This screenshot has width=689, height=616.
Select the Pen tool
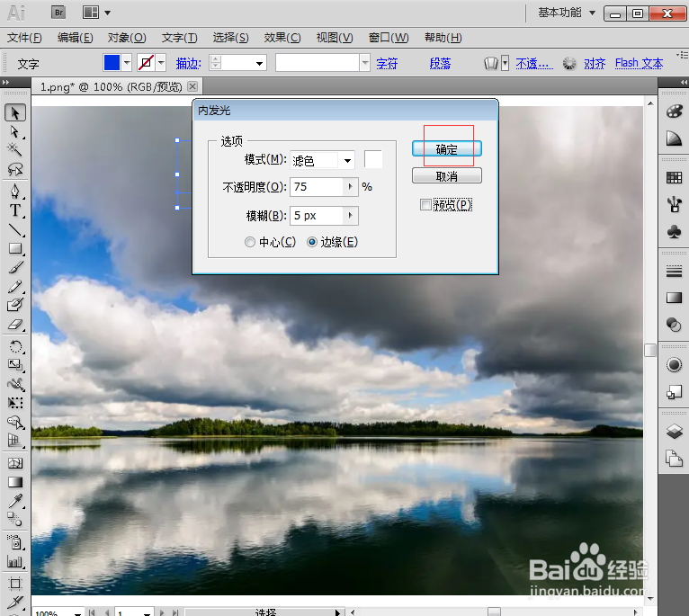pos(15,192)
